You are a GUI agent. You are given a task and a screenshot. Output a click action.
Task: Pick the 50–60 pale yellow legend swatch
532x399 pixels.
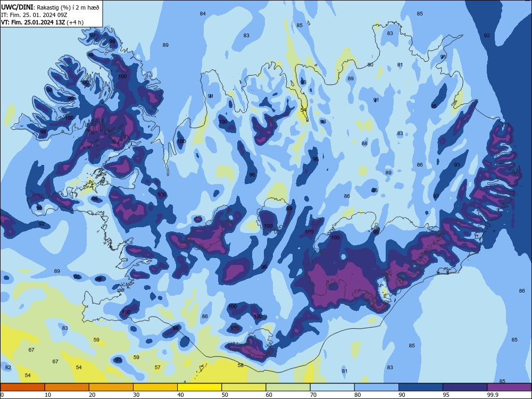pyautogui.click(x=244, y=387)
